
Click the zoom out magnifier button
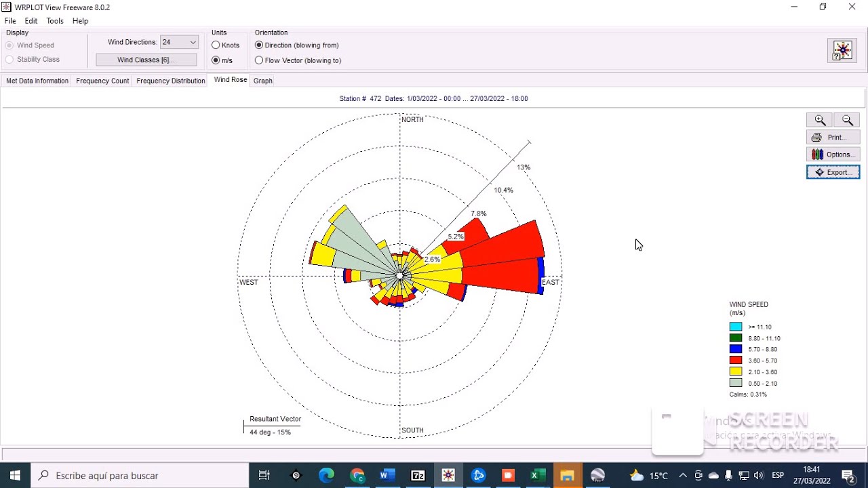(847, 120)
